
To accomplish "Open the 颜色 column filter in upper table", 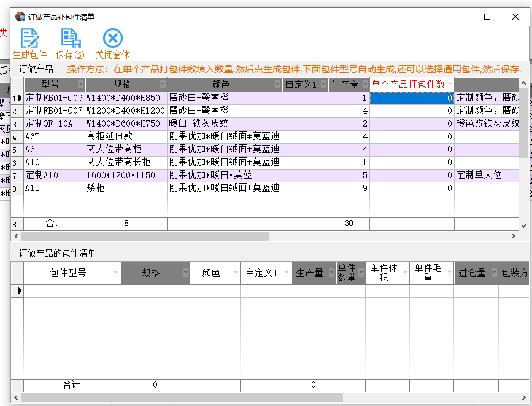I will [277, 84].
